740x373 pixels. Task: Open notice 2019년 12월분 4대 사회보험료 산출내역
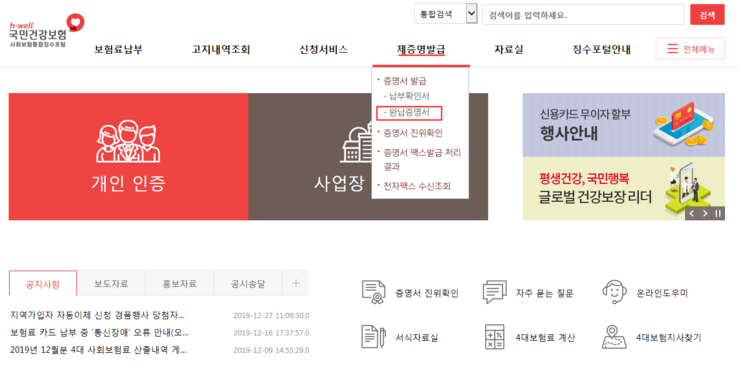(x=98, y=350)
